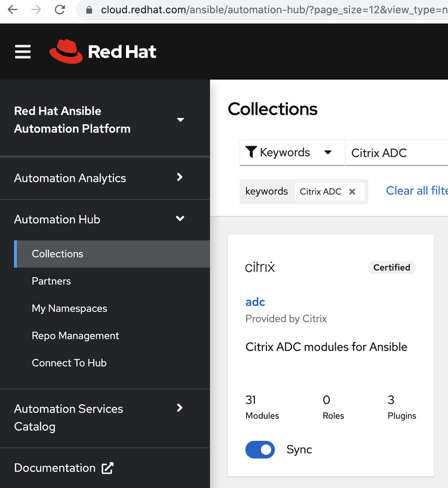Open Connect To Hub
Screen dimensions: 448x488
click(x=69, y=363)
